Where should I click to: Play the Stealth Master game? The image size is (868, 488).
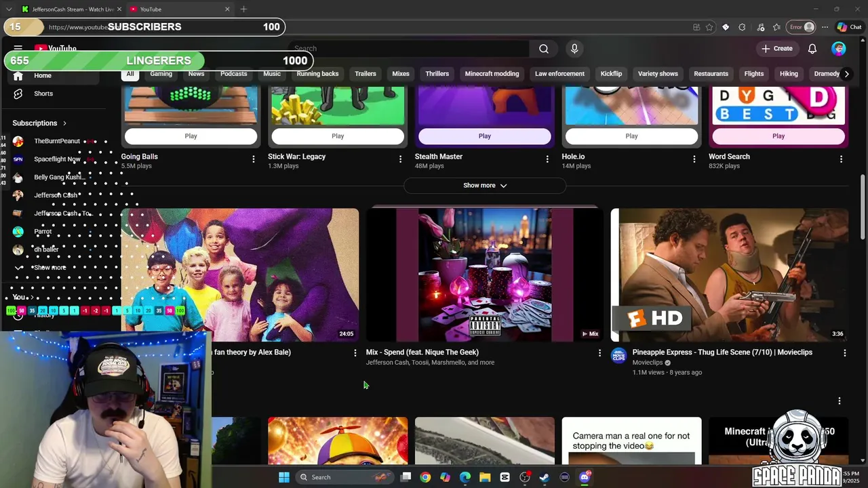[x=485, y=136]
